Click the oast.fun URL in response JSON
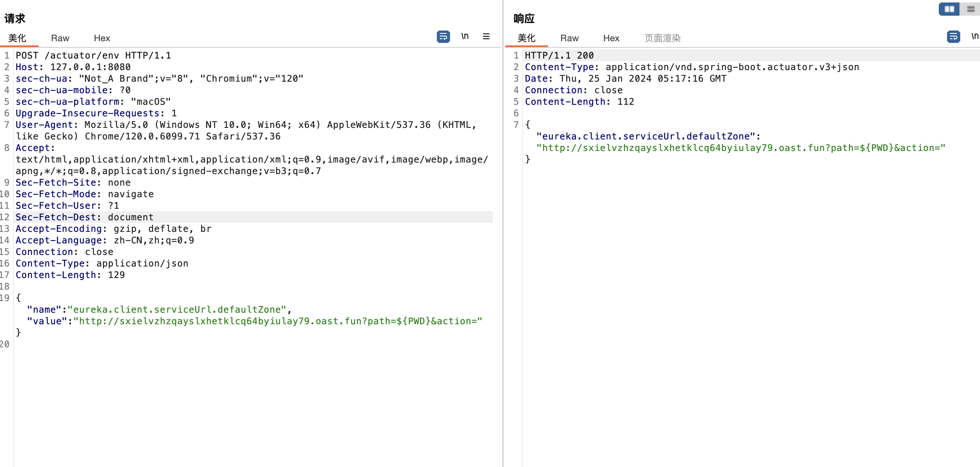Image resolution: width=980 pixels, height=467 pixels. (x=741, y=148)
